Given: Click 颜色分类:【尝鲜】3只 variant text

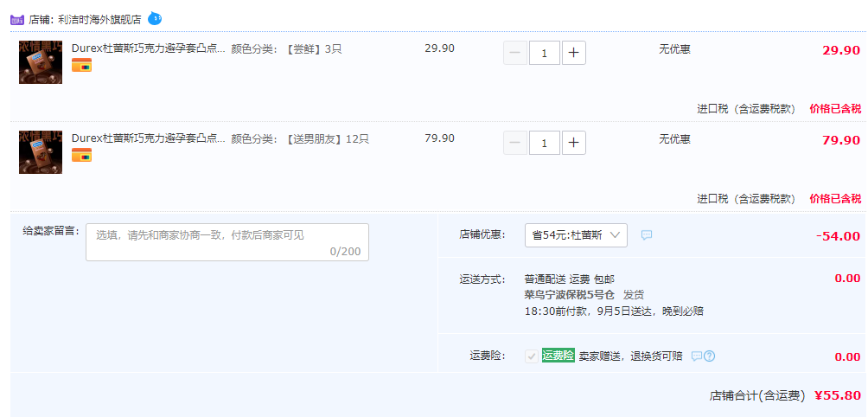Looking at the screenshot, I should [x=286, y=48].
